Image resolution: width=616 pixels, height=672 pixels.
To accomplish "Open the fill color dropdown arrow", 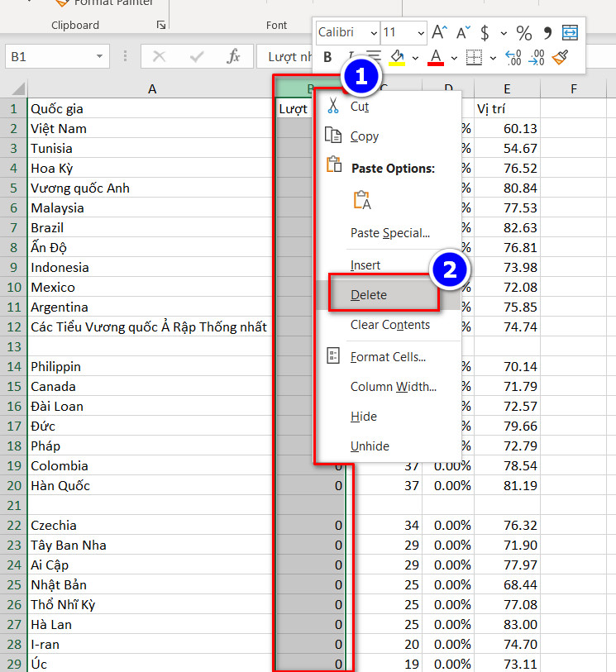I will [415, 58].
